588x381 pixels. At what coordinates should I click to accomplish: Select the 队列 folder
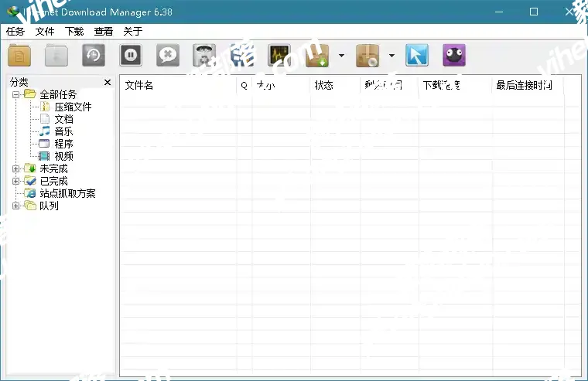49,206
